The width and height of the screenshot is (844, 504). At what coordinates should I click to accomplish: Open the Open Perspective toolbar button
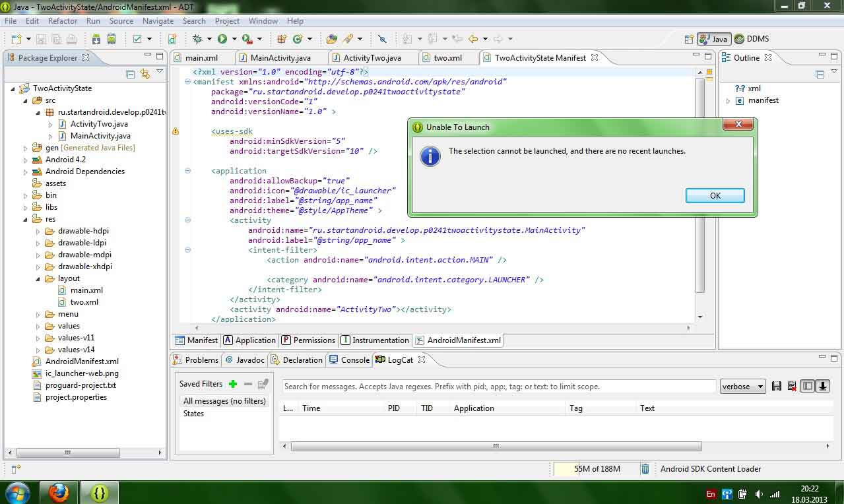click(689, 39)
